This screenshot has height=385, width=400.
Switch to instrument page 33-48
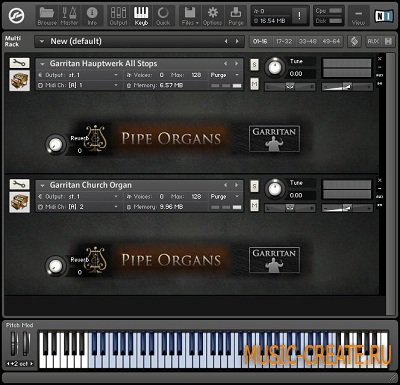click(x=307, y=41)
